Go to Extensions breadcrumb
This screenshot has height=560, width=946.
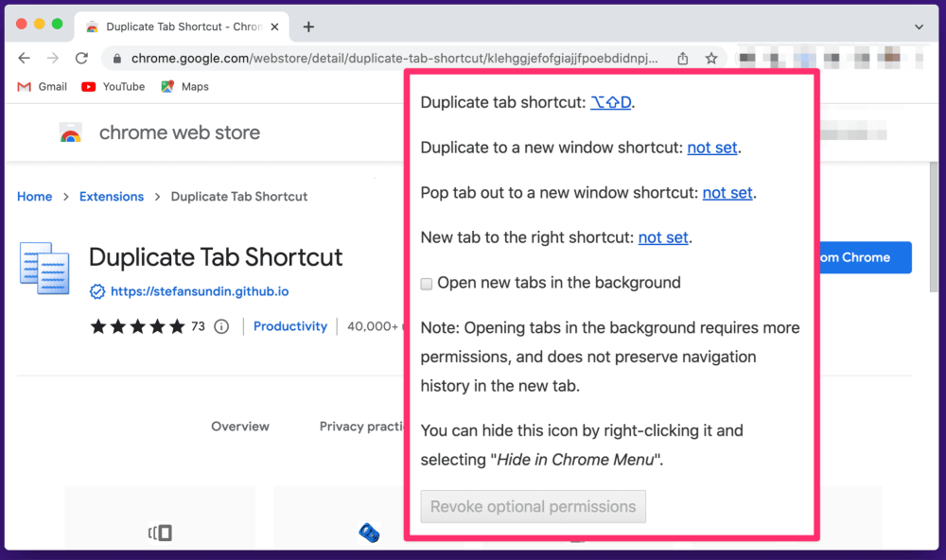click(112, 197)
